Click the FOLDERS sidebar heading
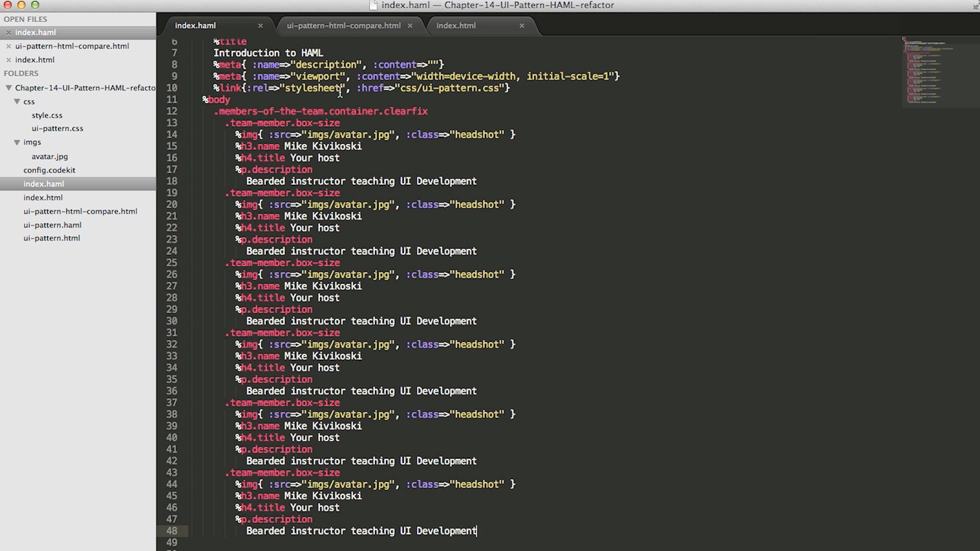The image size is (980, 551). click(21, 73)
